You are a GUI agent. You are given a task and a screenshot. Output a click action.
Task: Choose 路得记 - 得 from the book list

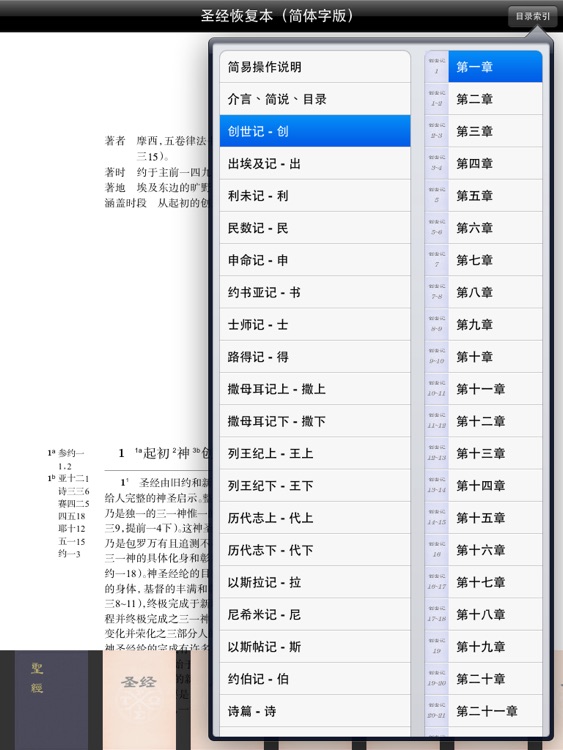(x=315, y=357)
